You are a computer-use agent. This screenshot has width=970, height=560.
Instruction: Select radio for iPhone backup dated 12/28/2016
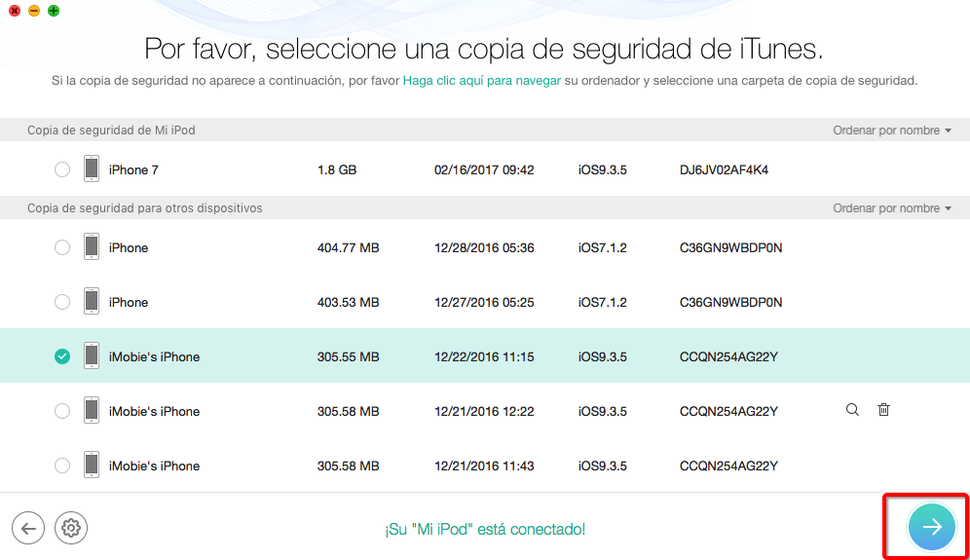(62, 247)
